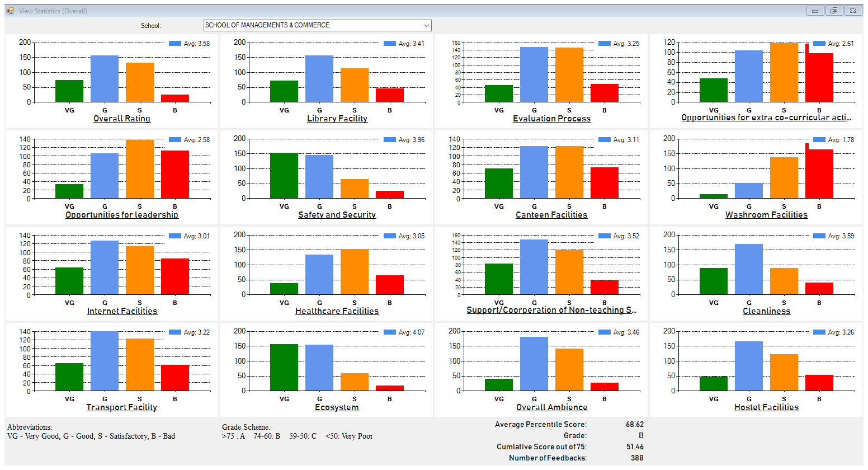
Task: Select the blue G bar in Internet Facilities
Action: (105, 267)
